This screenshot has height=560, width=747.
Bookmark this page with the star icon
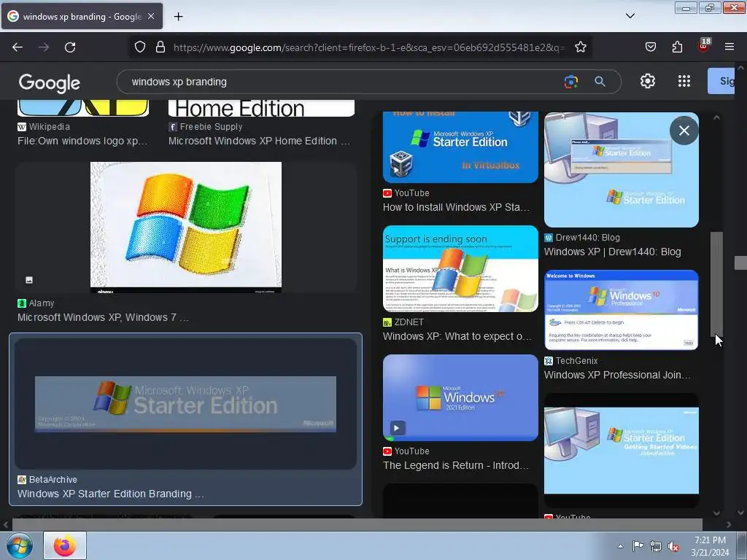tap(580, 47)
